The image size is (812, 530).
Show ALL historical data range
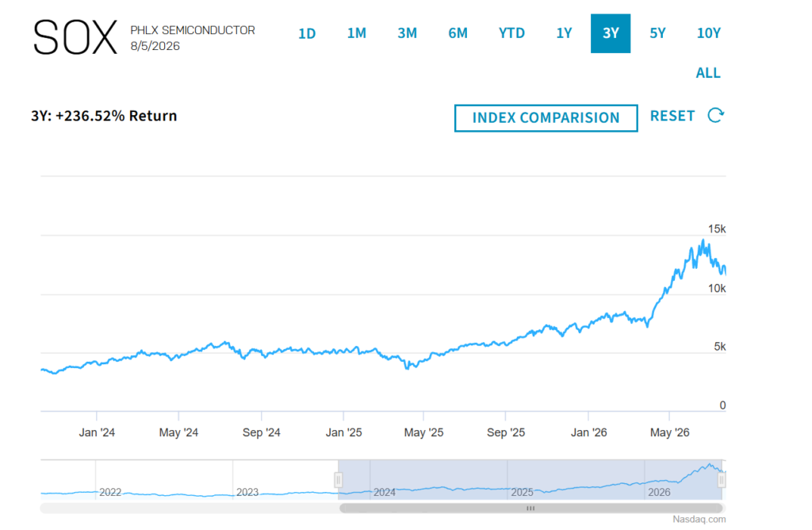[x=708, y=73]
